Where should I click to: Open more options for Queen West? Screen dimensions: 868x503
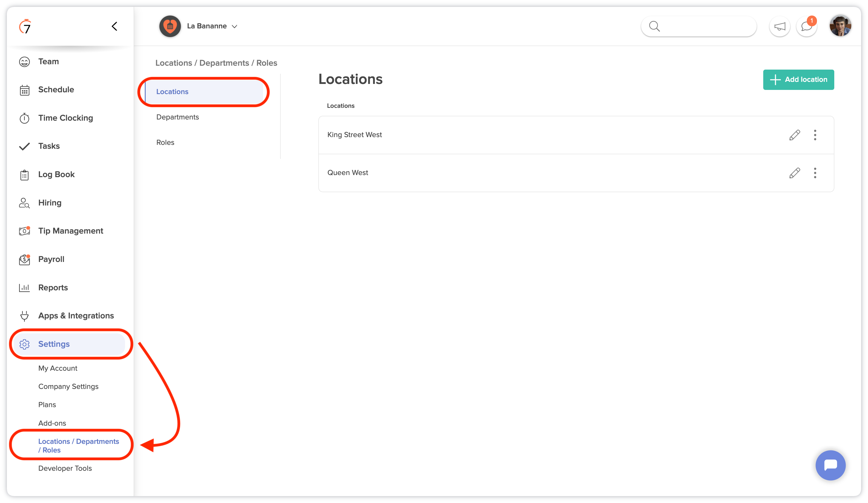(x=815, y=173)
